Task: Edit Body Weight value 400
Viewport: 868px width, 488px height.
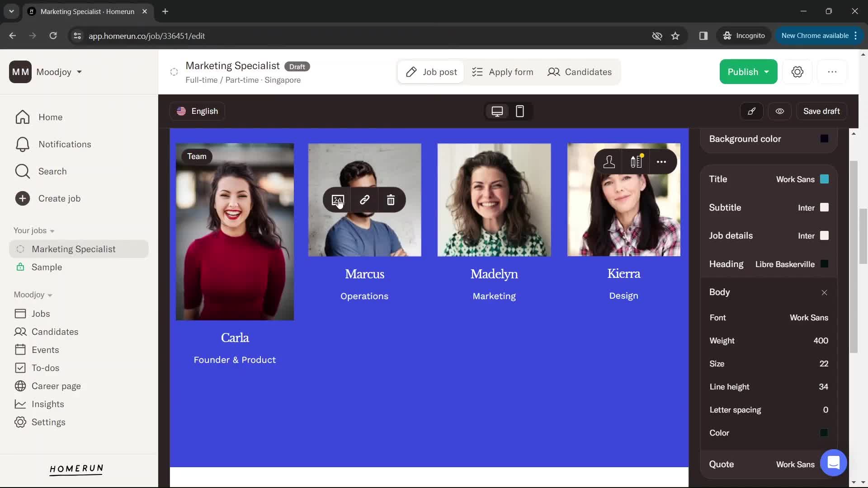Action: (821, 341)
